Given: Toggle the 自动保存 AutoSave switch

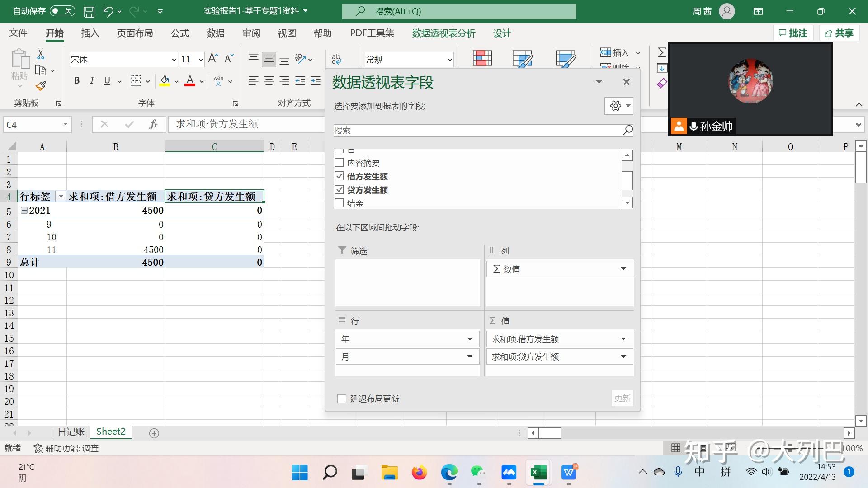Looking at the screenshot, I should 62,11.
